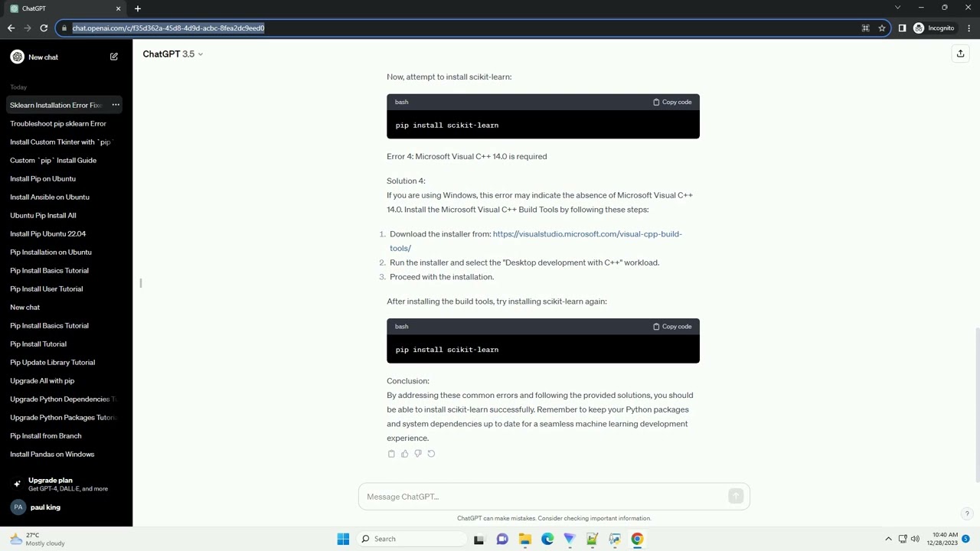Open the Pip Update Library Tutorial chat

52,362
